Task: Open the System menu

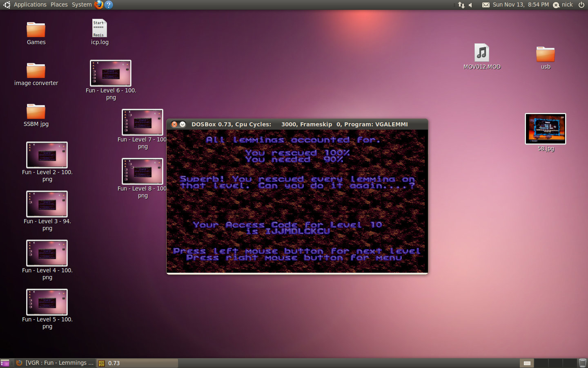Action: tap(82, 4)
